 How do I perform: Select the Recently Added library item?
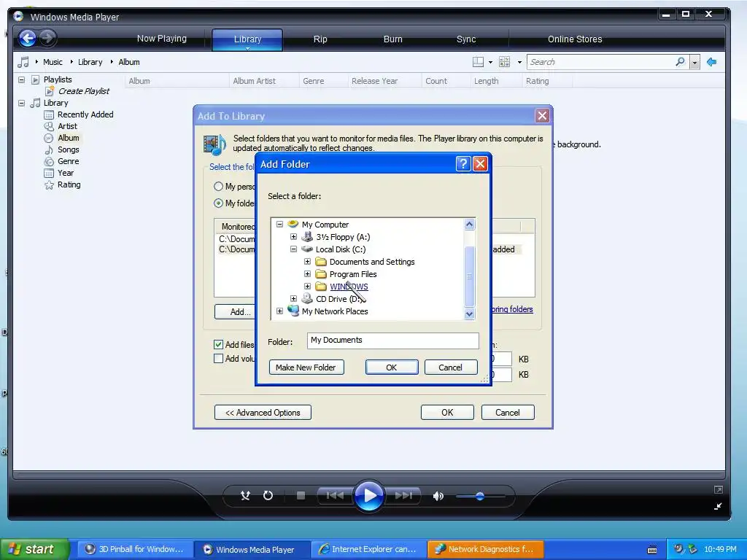[x=85, y=114]
